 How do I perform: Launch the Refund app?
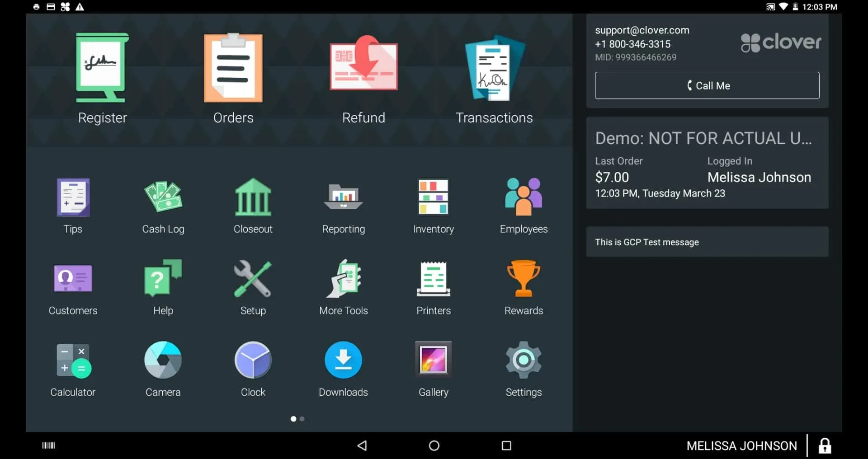(363, 79)
